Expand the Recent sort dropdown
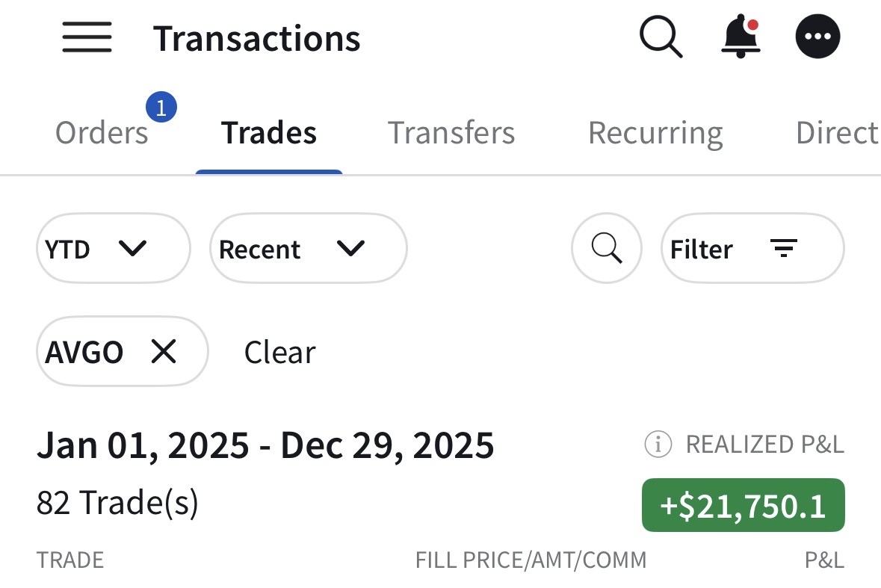The height and width of the screenshot is (588, 881). coord(308,248)
